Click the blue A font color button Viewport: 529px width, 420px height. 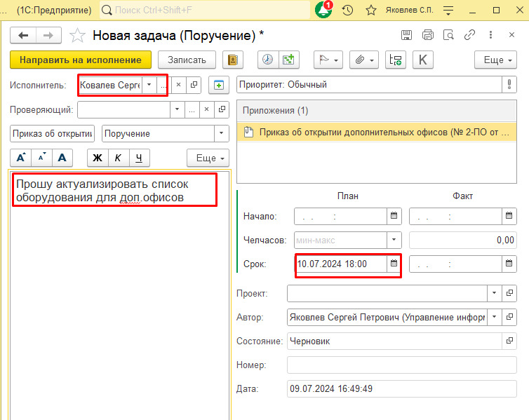tap(62, 158)
